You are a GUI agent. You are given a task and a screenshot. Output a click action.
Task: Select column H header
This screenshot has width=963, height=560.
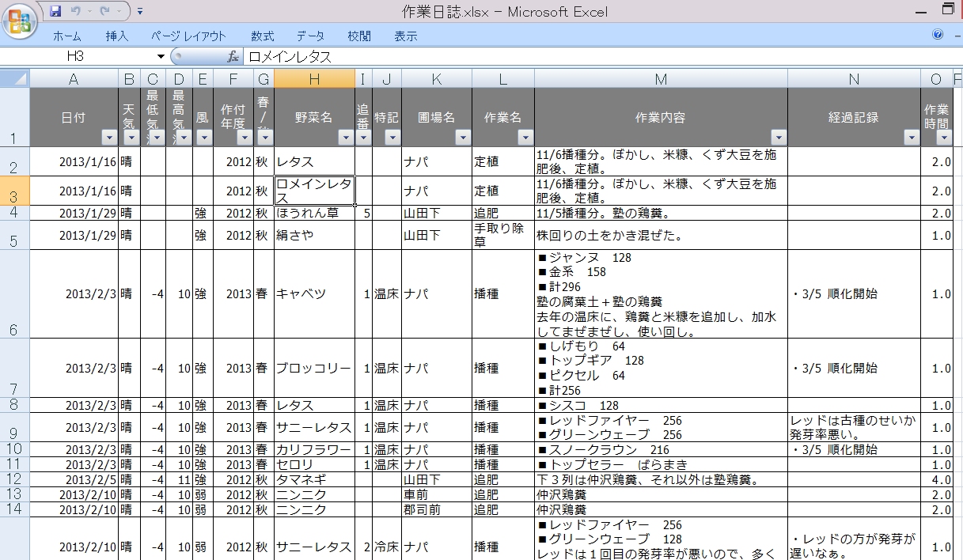[x=315, y=78]
